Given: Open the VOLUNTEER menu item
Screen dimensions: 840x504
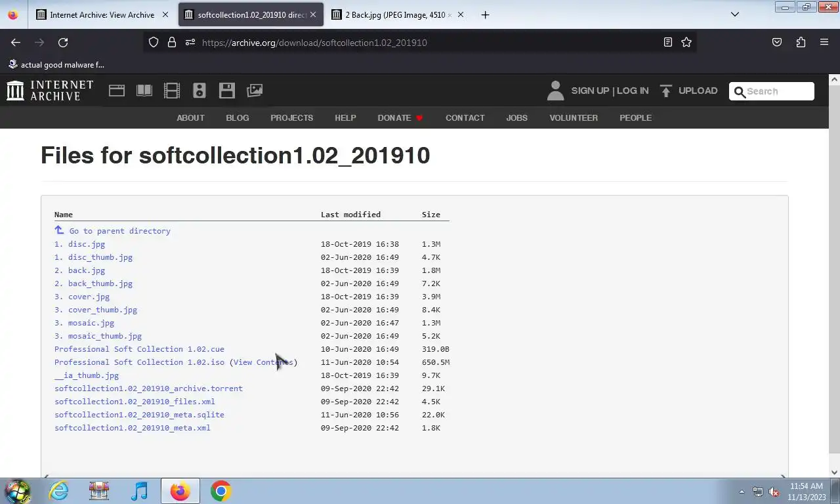Looking at the screenshot, I should coord(574,118).
